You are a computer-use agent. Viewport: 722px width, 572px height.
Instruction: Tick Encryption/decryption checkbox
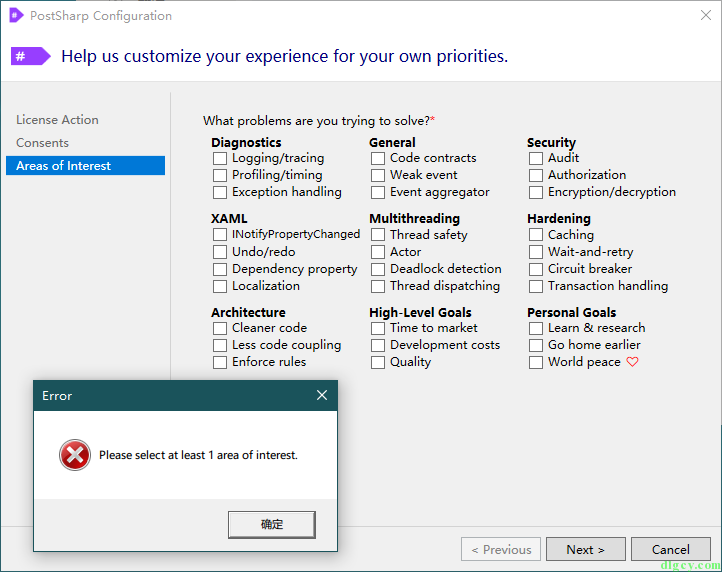[x=536, y=193]
